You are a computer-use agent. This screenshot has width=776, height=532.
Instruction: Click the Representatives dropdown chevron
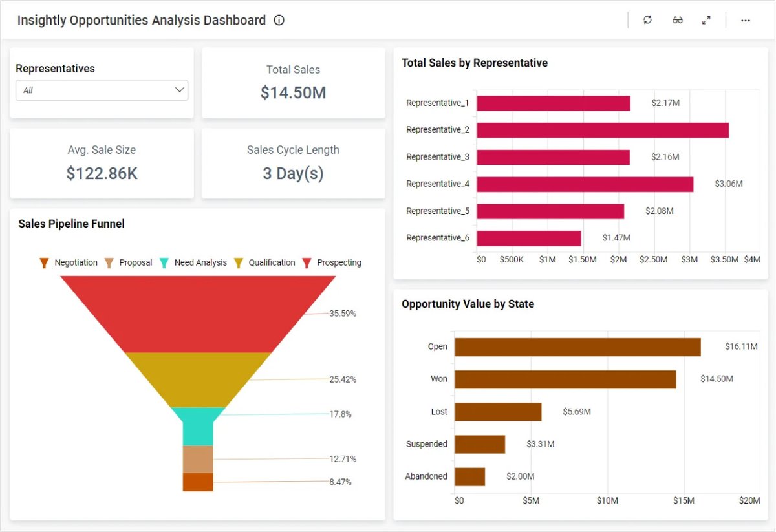180,90
